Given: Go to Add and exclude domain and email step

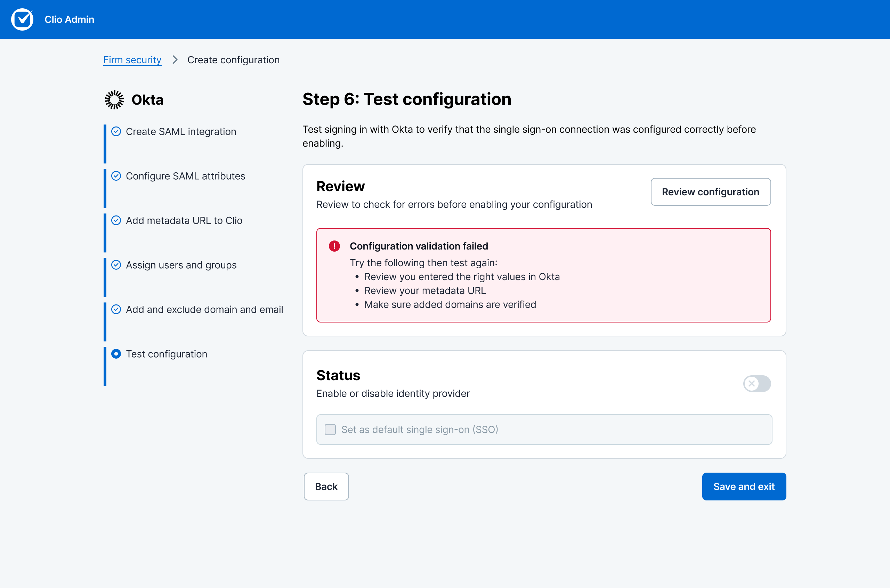Looking at the screenshot, I should tap(204, 309).
